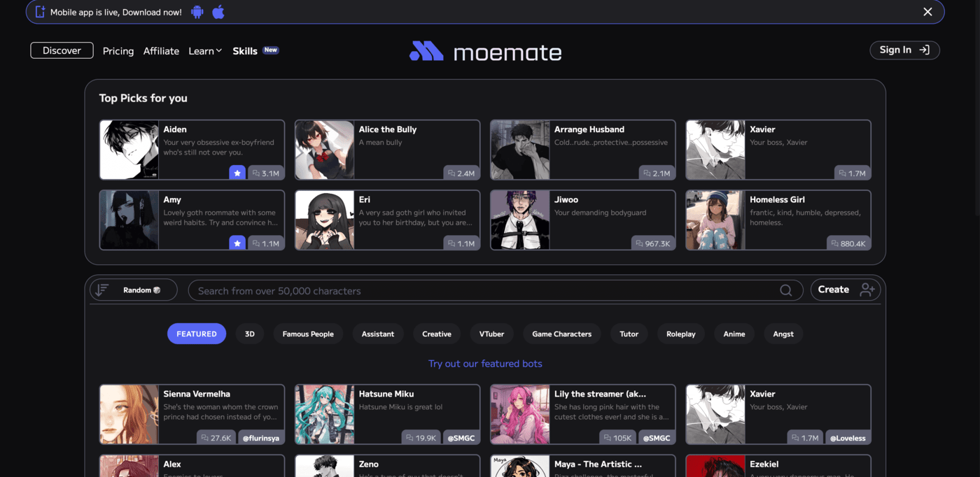Image resolution: width=980 pixels, height=477 pixels.
Task: Click 'Try out our featured bots' text
Action: click(485, 364)
